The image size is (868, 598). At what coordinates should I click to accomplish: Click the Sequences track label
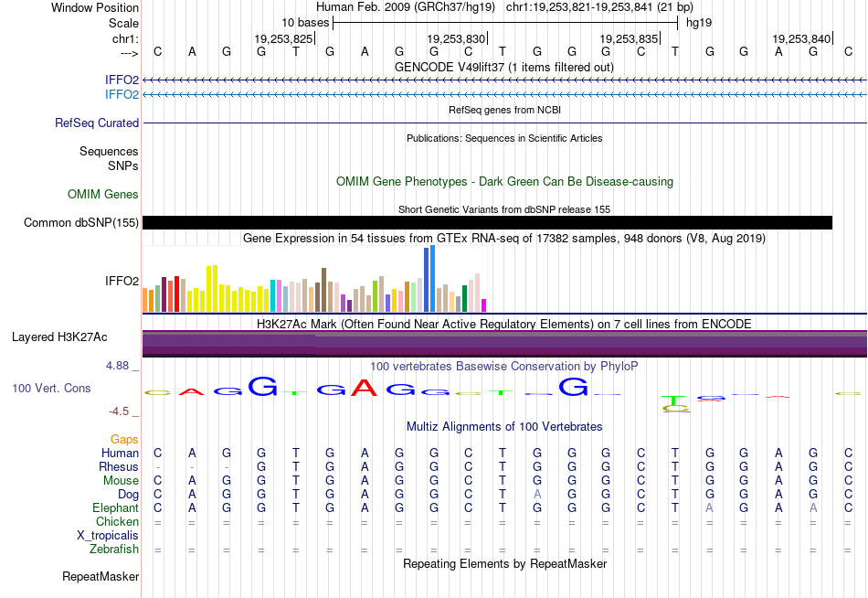(x=109, y=151)
